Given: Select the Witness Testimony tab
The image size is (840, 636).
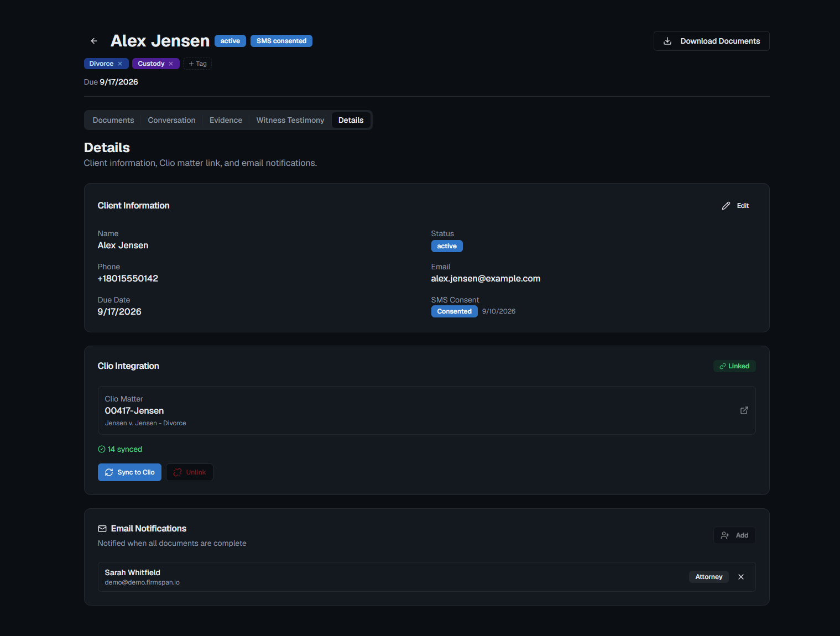Looking at the screenshot, I should (290, 120).
